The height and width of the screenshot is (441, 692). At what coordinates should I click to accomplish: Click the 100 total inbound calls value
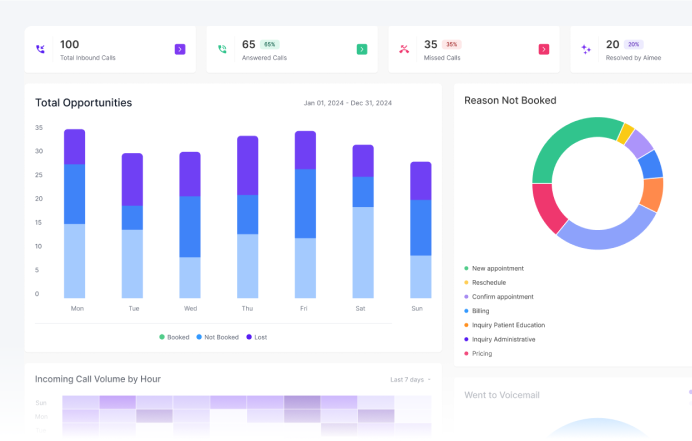pos(69,44)
